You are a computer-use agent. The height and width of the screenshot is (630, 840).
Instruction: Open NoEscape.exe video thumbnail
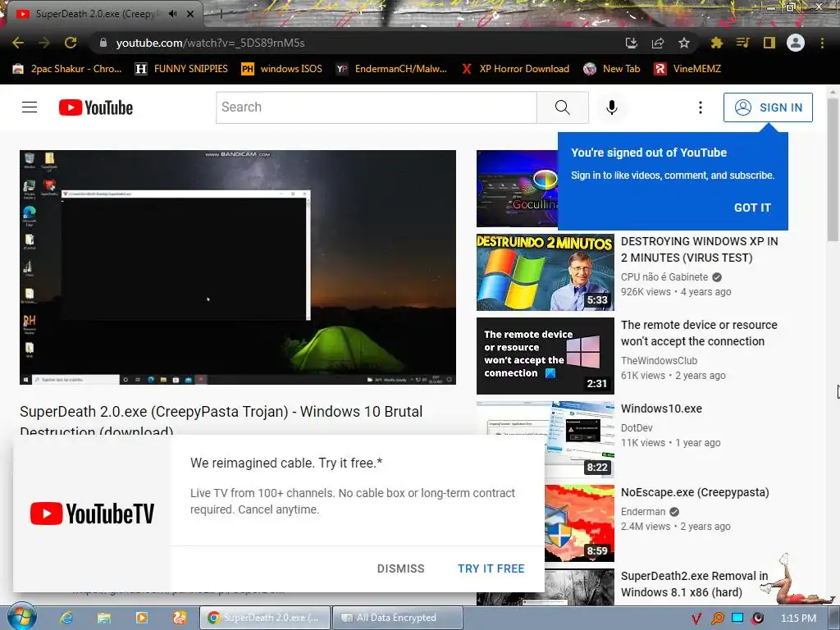point(580,523)
